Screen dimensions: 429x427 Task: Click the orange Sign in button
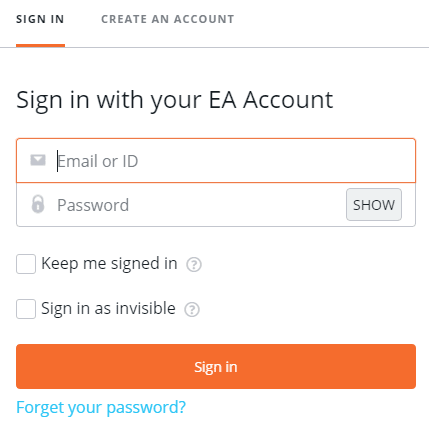tap(216, 366)
